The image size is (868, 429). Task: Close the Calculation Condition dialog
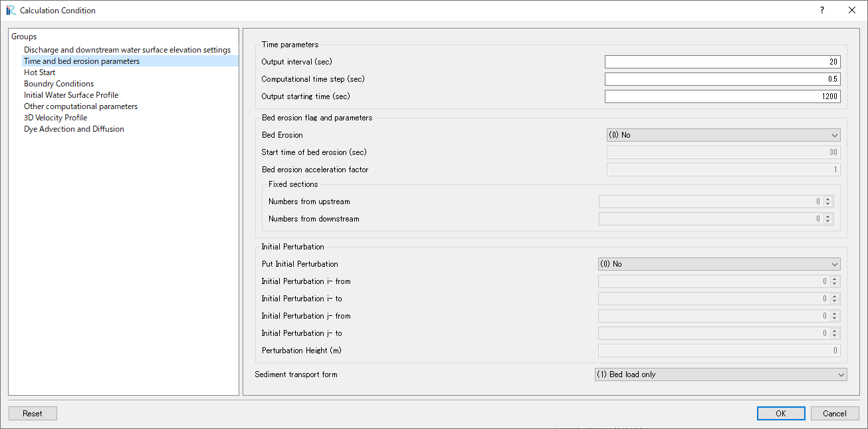pyautogui.click(x=852, y=10)
